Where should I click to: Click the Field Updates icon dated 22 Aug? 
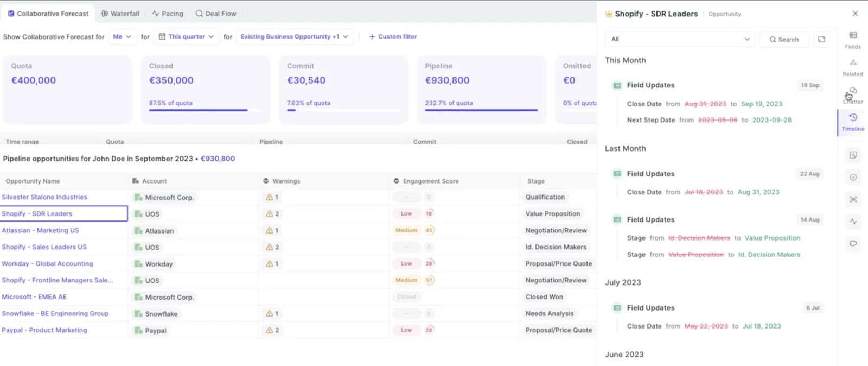point(617,174)
